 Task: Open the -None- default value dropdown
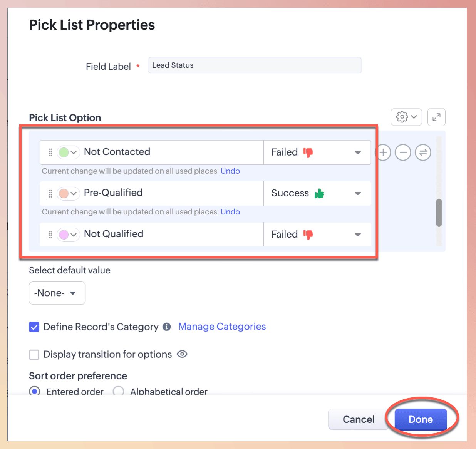click(x=57, y=293)
